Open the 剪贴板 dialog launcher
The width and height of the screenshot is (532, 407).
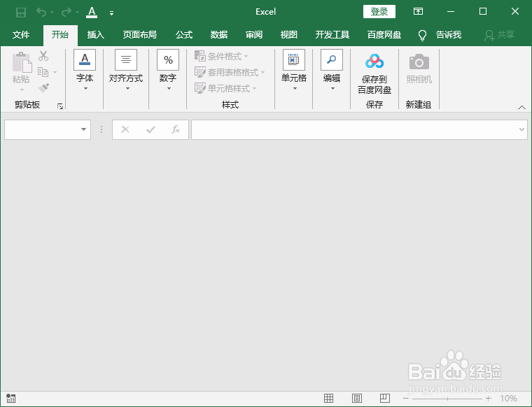click(x=60, y=106)
